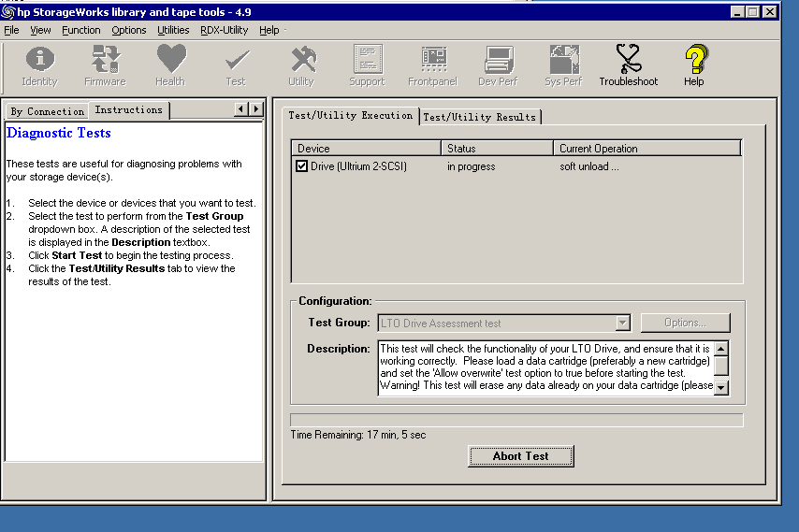This screenshot has width=799, height=532.
Task: Select the Test/Utility Execution tab
Action: pos(351,116)
